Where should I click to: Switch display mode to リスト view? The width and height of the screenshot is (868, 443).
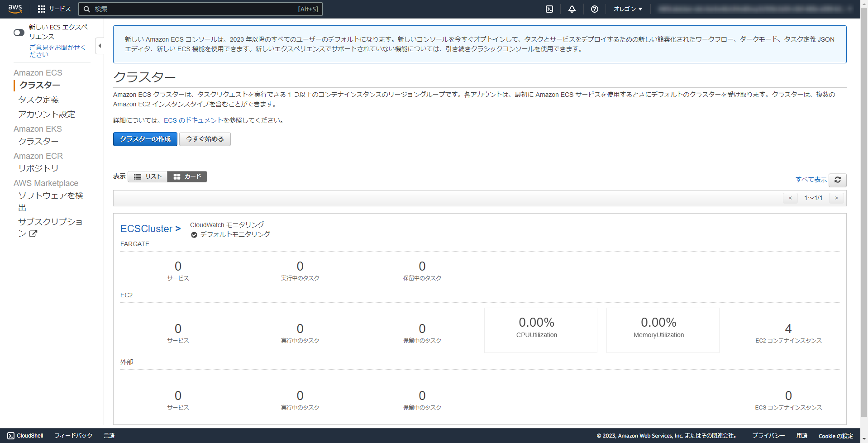148,176
